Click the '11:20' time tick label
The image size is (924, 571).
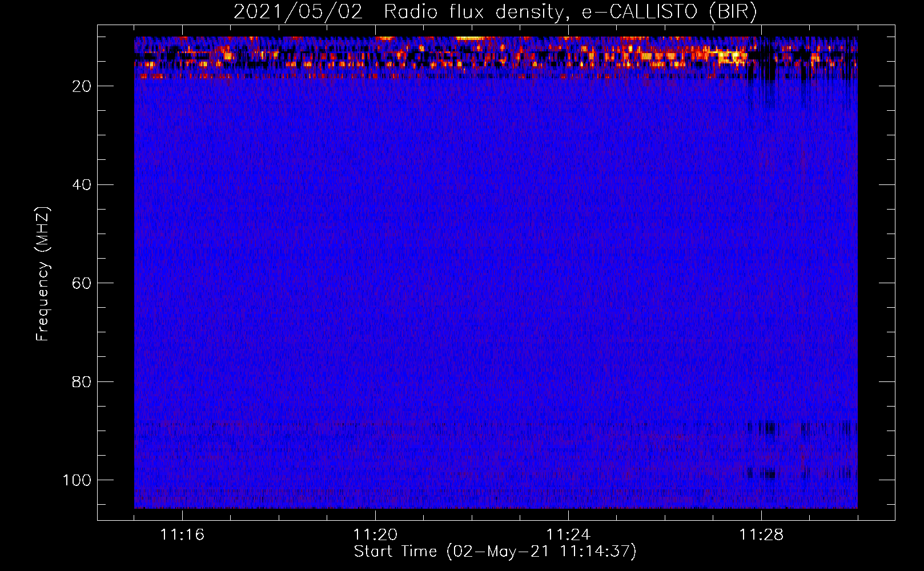coord(375,535)
